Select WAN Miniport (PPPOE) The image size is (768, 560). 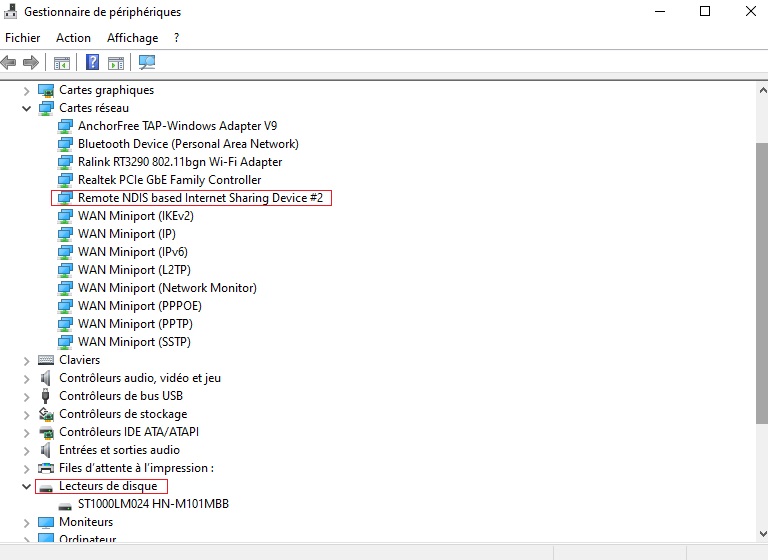[140, 306]
